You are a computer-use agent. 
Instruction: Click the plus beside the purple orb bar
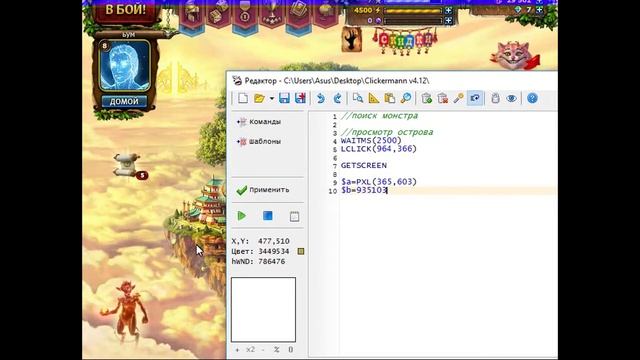449,20
